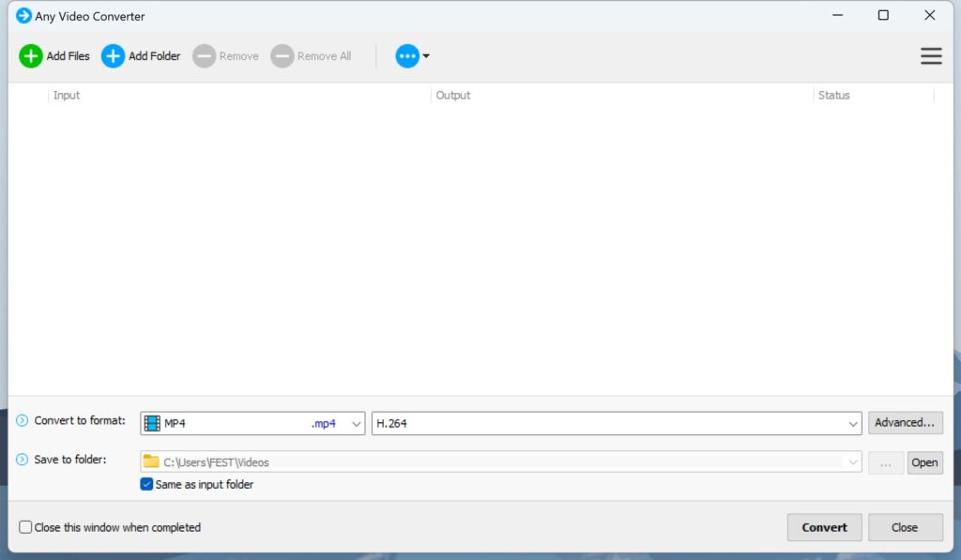Image resolution: width=961 pixels, height=560 pixels.
Task: Select the Input column header
Action: point(67,95)
